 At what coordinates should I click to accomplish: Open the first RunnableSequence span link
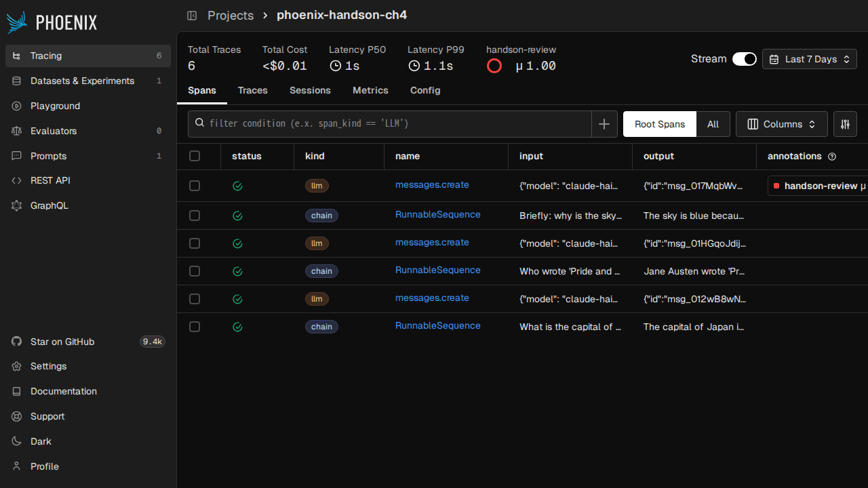437,214
